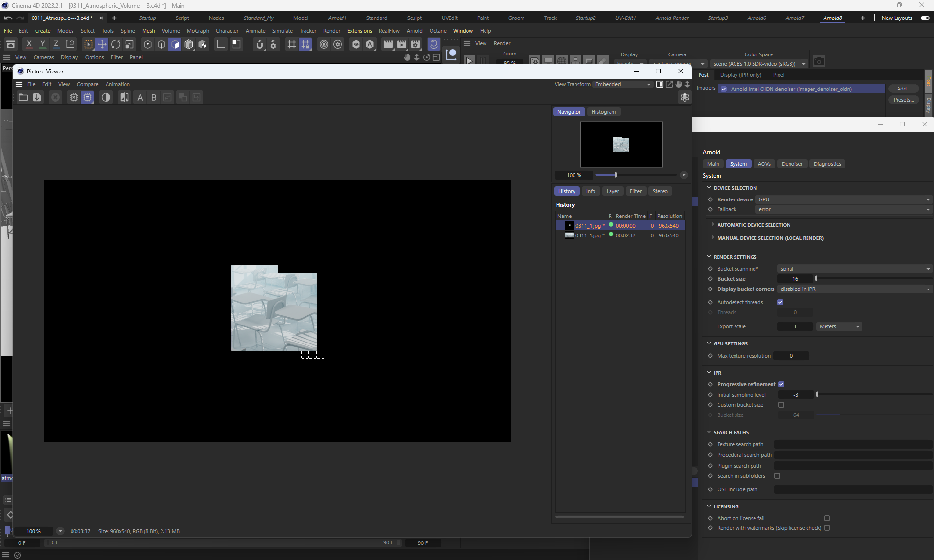Viewport: 934px width, 560px height.
Task: Open Bucket scanning spiral dropdown
Action: point(854,269)
